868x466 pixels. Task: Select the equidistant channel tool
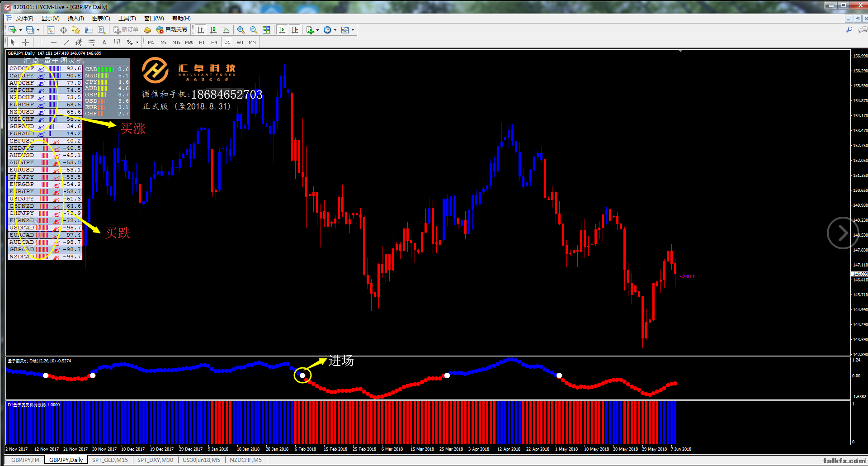79,42
